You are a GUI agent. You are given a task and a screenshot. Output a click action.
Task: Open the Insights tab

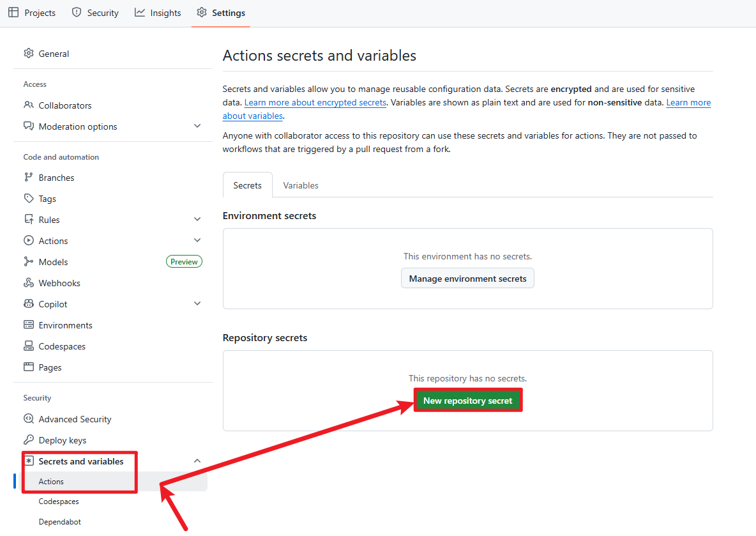[158, 13]
